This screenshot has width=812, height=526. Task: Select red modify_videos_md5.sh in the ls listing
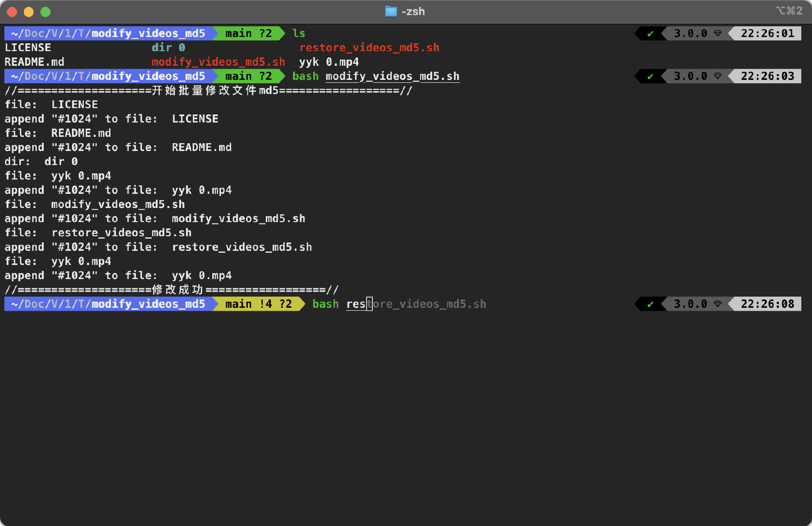coord(218,62)
